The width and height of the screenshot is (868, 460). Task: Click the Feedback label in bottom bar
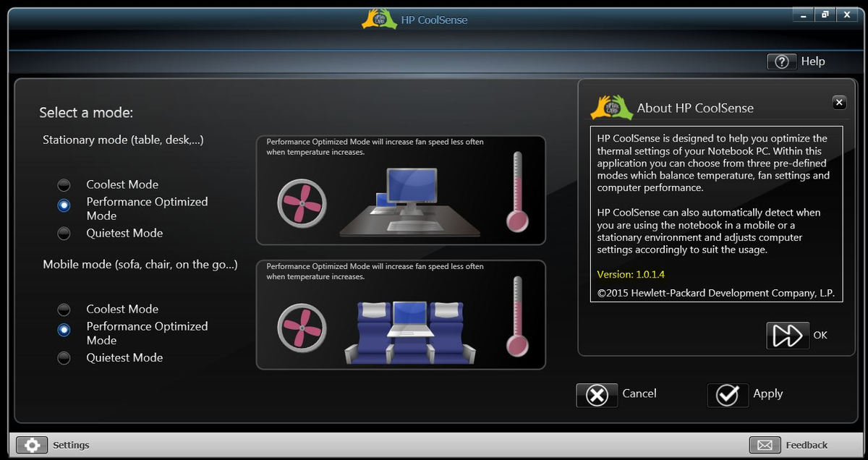[x=807, y=445]
